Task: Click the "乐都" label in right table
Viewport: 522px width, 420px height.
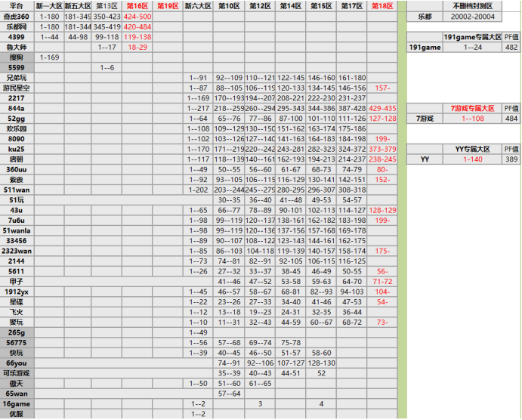Action: (425, 17)
